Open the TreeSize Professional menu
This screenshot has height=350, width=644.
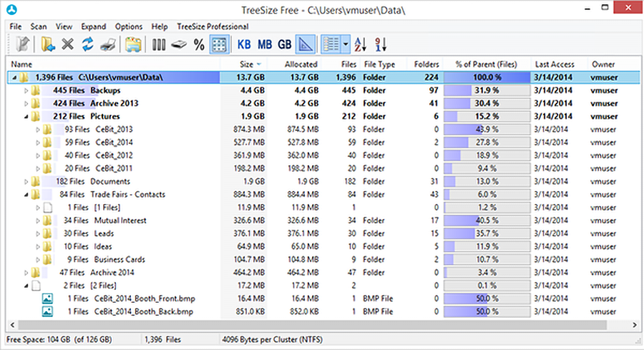click(x=213, y=26)
